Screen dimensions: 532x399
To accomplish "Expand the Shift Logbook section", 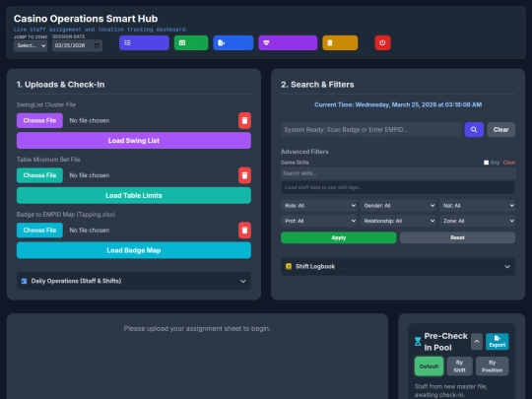I will click(398, 266).
